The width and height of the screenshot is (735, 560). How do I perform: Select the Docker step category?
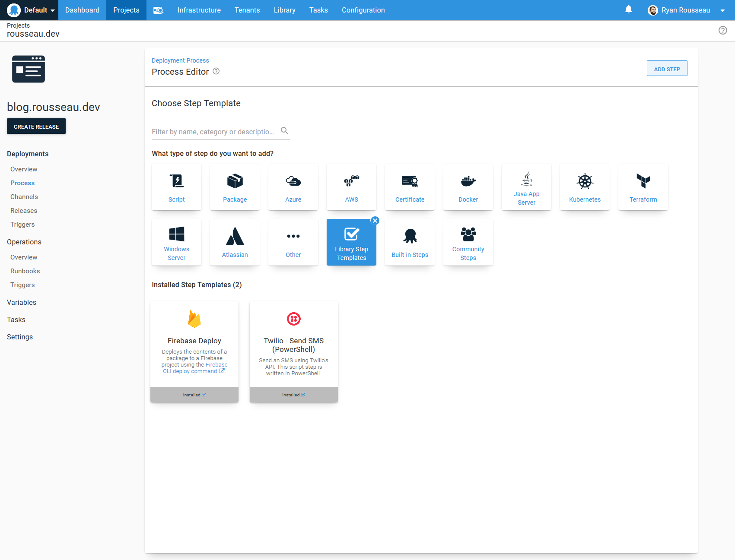[468, 187]
